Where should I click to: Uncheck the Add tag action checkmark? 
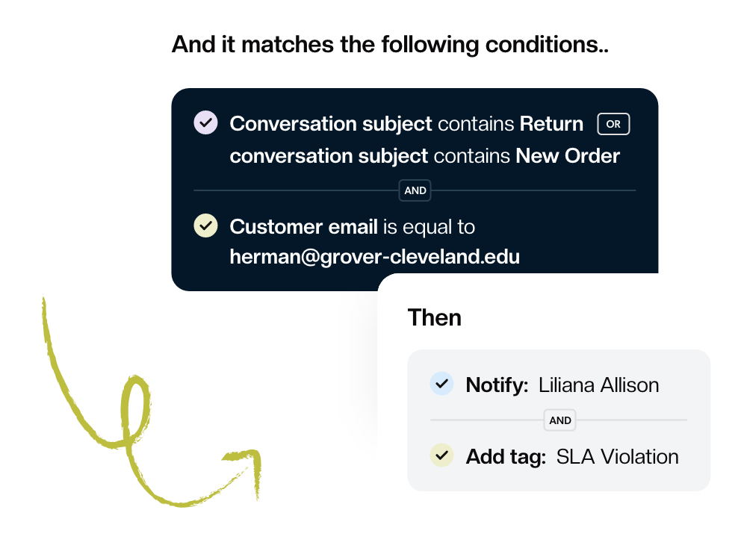click(441, 455)
